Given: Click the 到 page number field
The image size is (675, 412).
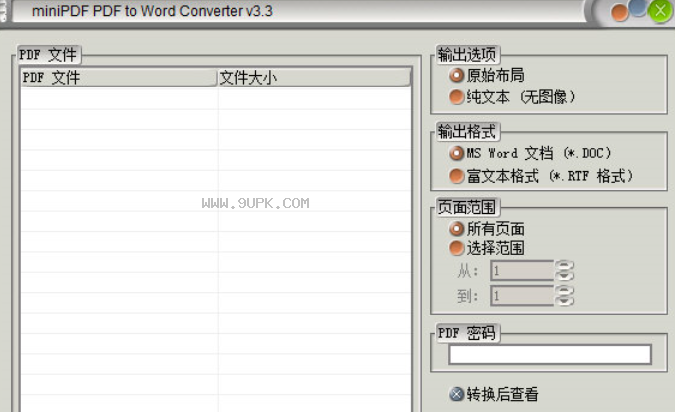Looking at the screenshot, I should (x=522, y=296).
